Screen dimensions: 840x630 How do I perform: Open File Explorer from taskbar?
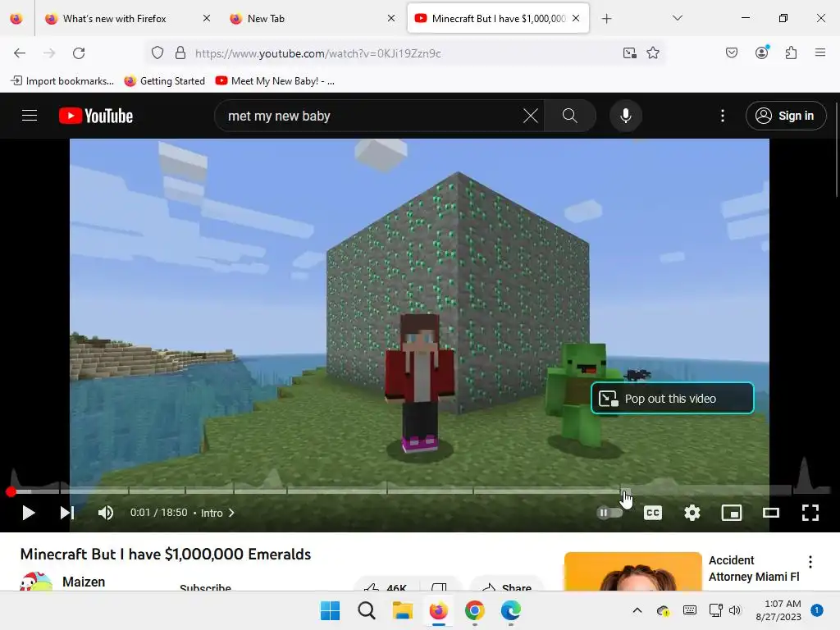point(402,610)
